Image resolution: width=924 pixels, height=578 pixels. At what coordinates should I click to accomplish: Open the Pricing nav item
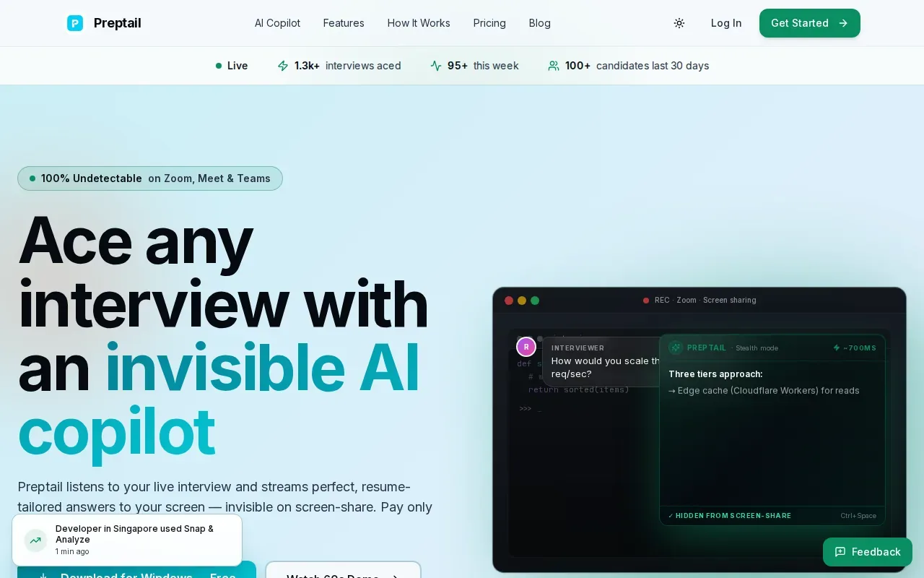pos(489,23)
